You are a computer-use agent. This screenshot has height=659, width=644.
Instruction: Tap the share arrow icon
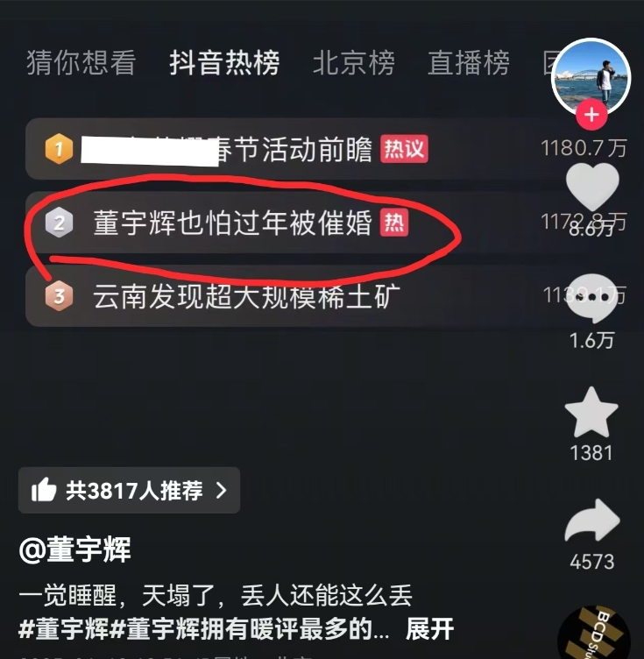592,521
